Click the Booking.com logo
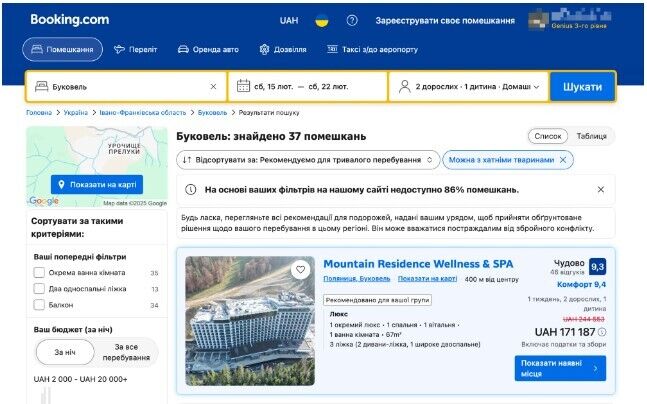This screenshot has height=404, width=647. pyautogui.click(x=70, y=19)
